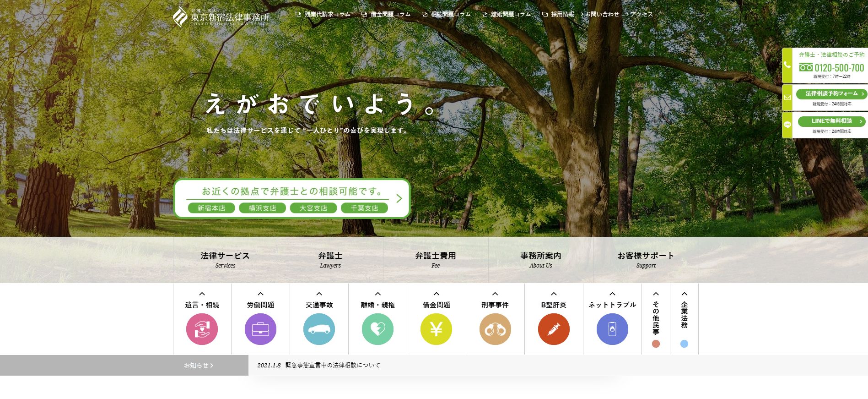Click the red dot under その他民事
Screen dimensions: 868x399
(x=656, y=344)
